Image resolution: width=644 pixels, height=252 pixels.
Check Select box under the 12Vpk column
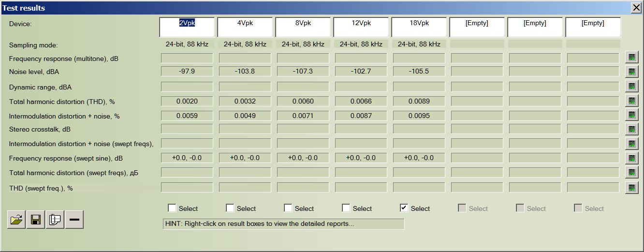346,208
